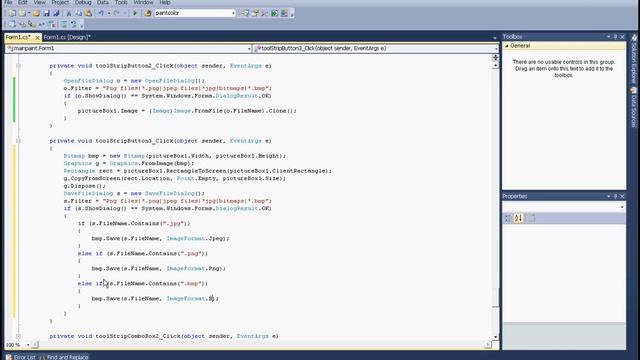640x360 pixels.
Task: Close the Properties panel
Action: [x=622, y=196]
